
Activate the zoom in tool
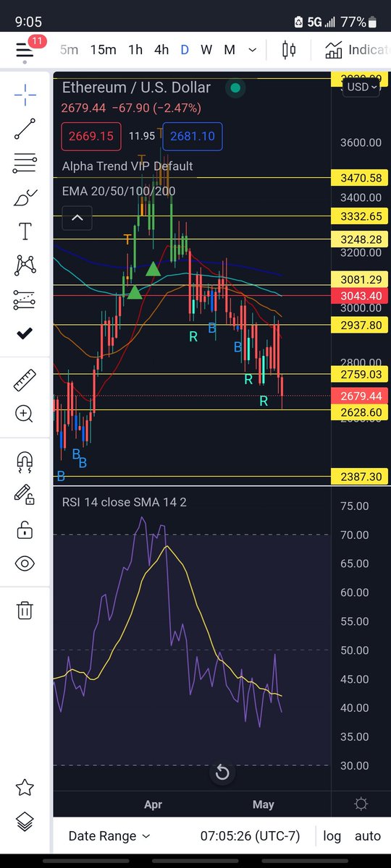click(x=25, y=414)
